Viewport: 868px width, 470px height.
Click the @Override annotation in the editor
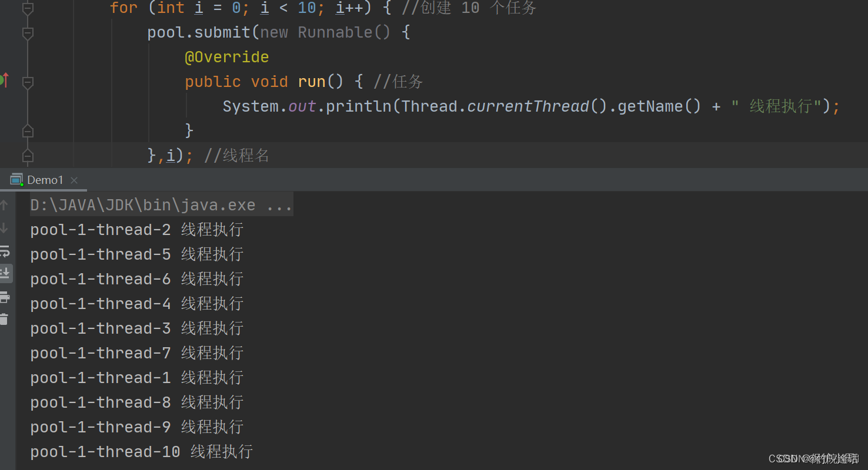point(227,56)
